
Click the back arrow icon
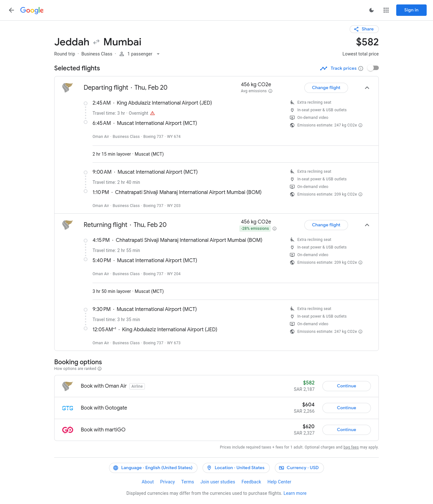(x=11, y=10)
